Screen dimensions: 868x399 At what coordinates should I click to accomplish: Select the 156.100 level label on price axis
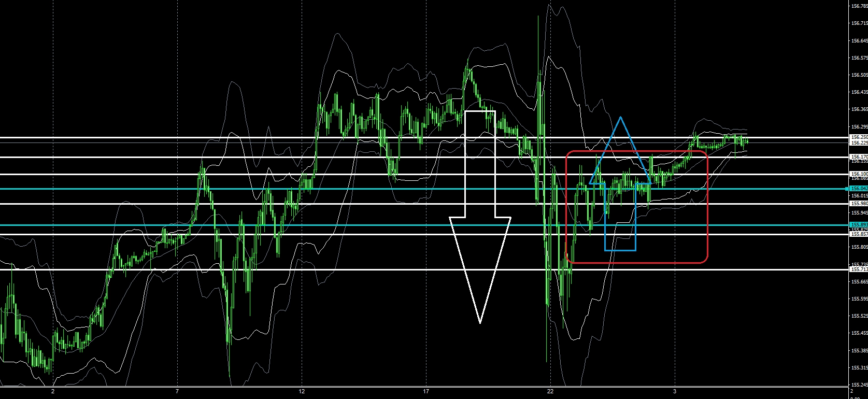(859, 174)
